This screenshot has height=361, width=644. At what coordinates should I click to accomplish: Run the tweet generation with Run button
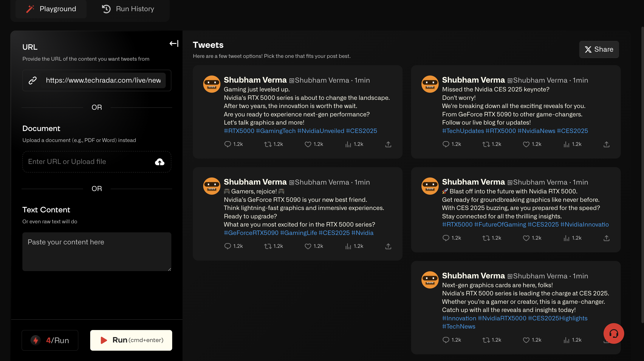pyautogui.click(x=131, y=340)
